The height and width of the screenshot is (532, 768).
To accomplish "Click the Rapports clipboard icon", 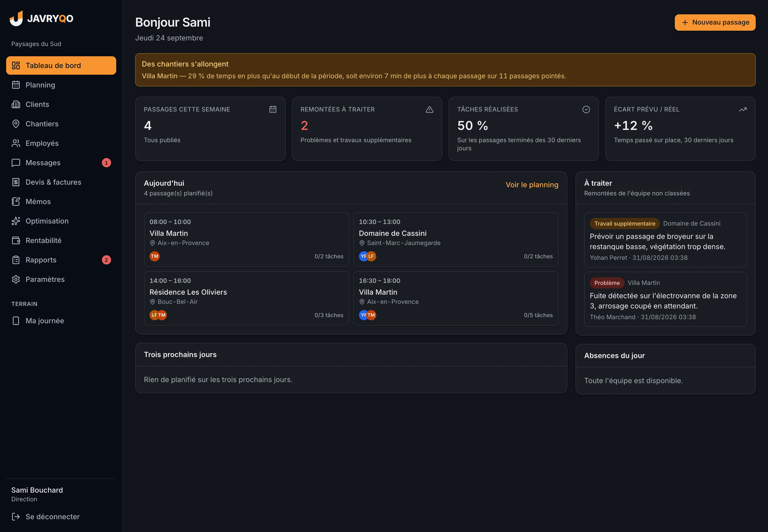I will click(x=16, y=260).
